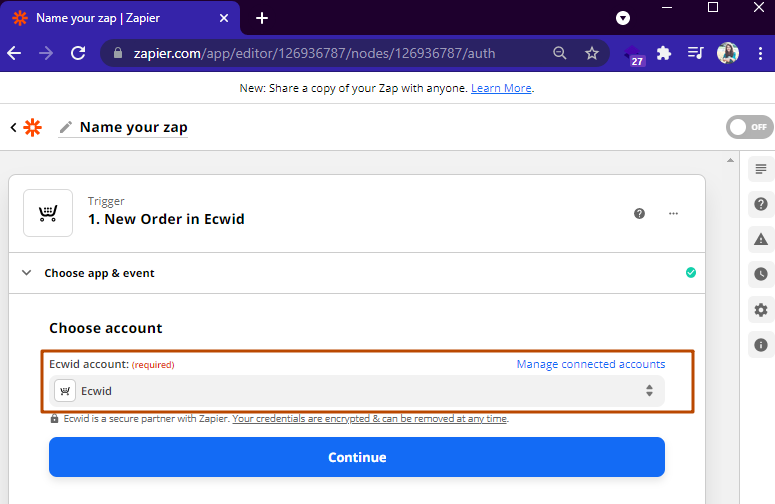Screen dimensions: 775x504
Task: Open the sidebar settings gear icon
Action: point(761,310)
